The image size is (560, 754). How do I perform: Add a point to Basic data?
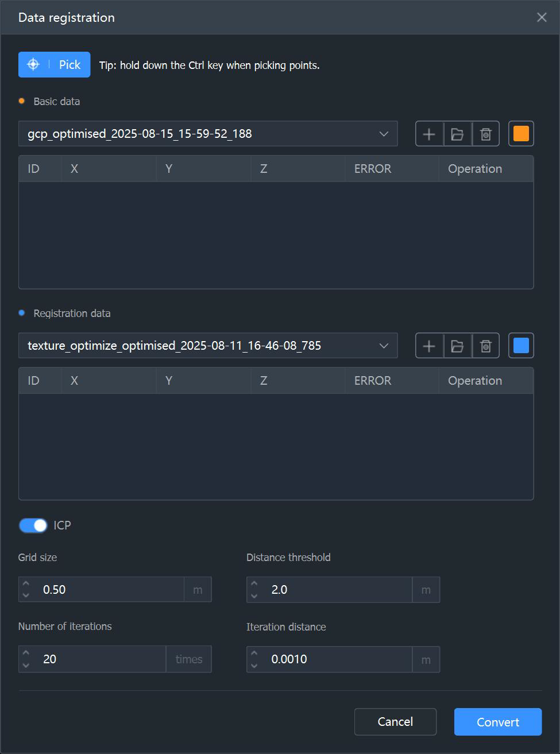429,134
